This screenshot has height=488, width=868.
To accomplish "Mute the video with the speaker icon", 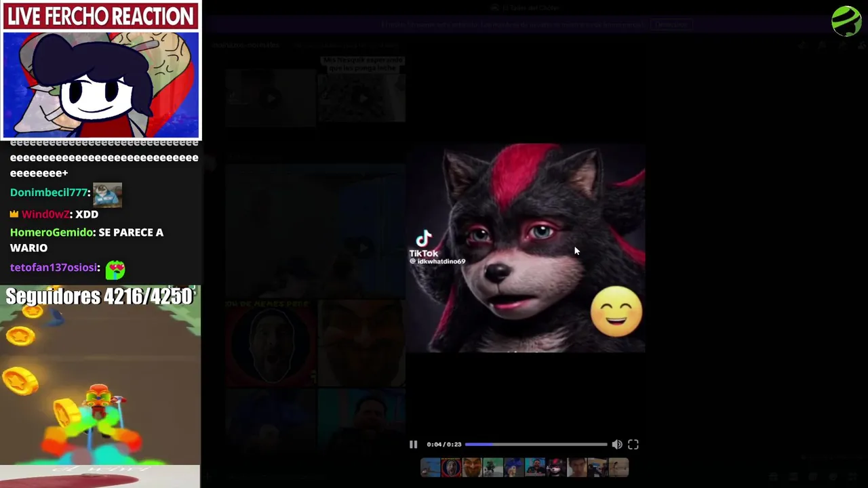I will pos(617,445).
